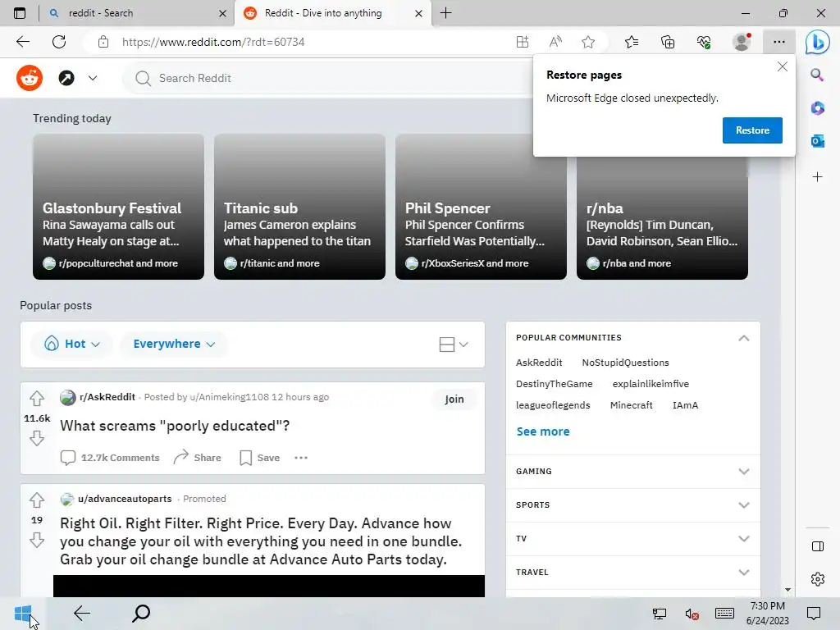
Task: Click the Reddit Snoo logo
Action: [30, 78]
